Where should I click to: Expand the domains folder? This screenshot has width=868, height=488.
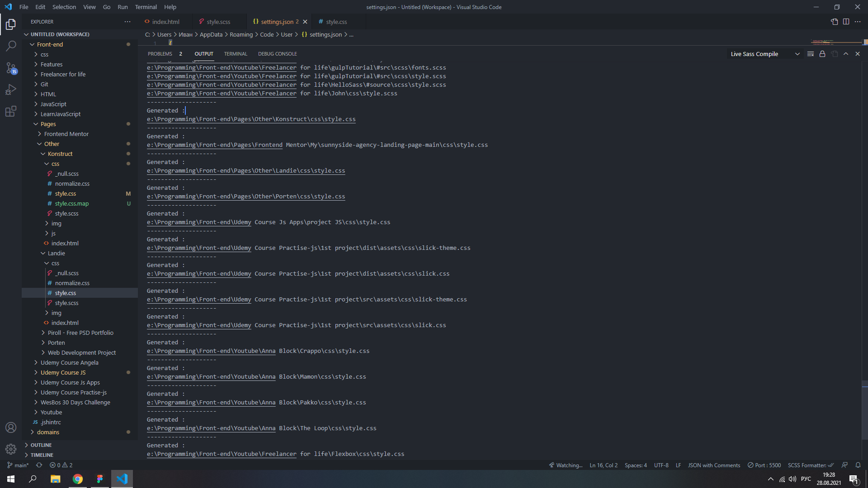[80, 432]
